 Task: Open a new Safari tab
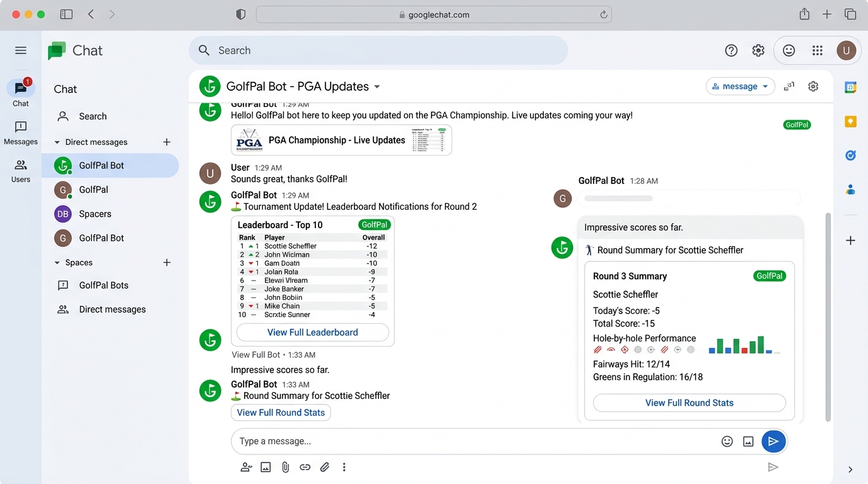click(x=827, y=14)
